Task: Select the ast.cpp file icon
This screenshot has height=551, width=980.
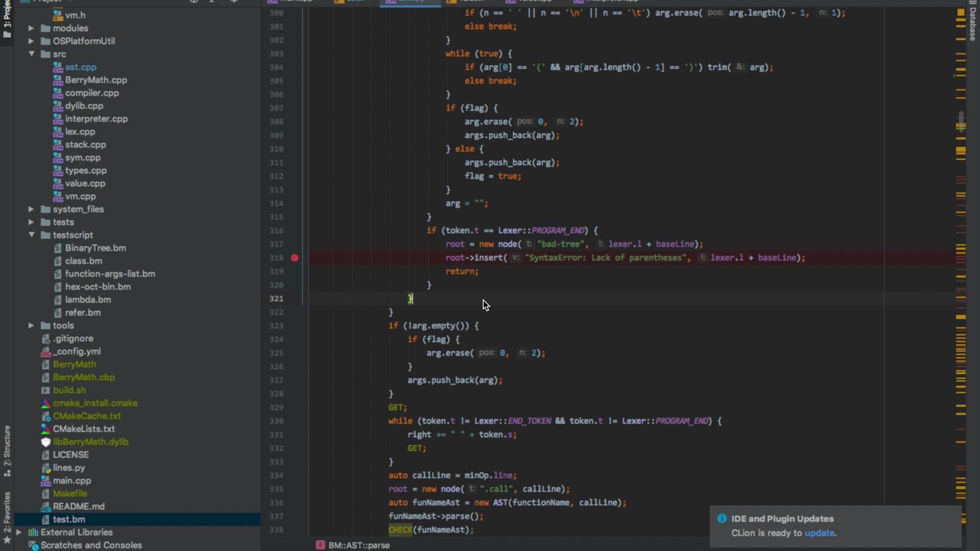Action: coord(58,67)
